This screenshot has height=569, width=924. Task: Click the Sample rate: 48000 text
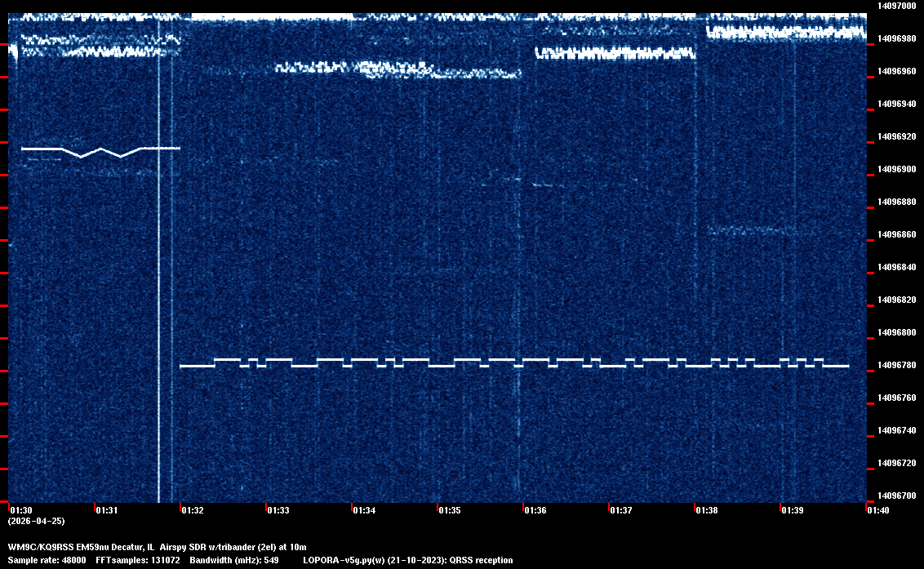tap(47, 560)
